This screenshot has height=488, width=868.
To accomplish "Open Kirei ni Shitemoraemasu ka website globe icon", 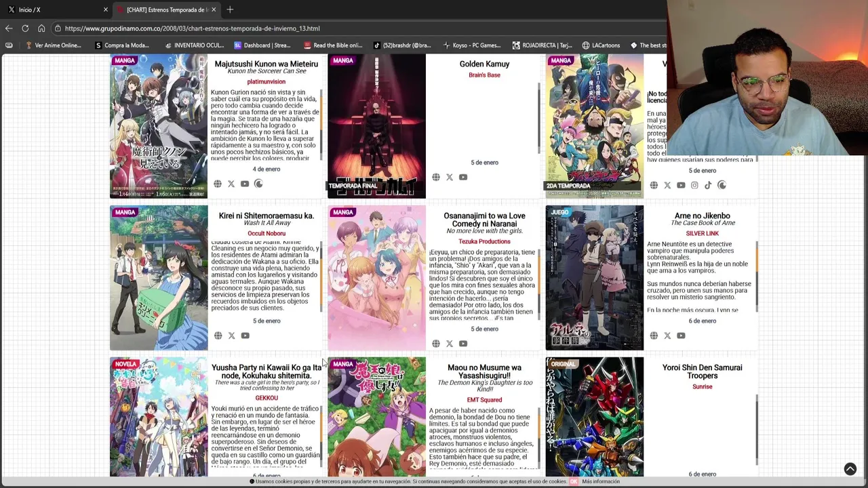I will tap(218, 335).
